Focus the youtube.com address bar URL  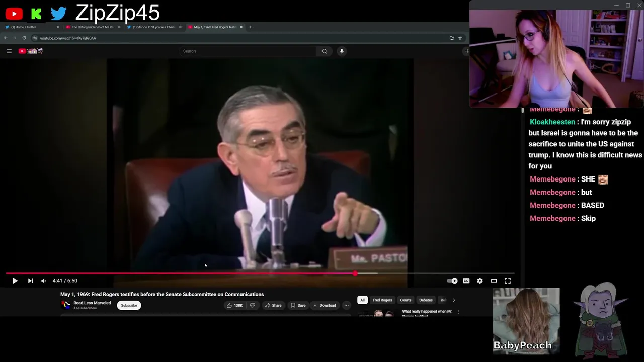click(68, 38)
